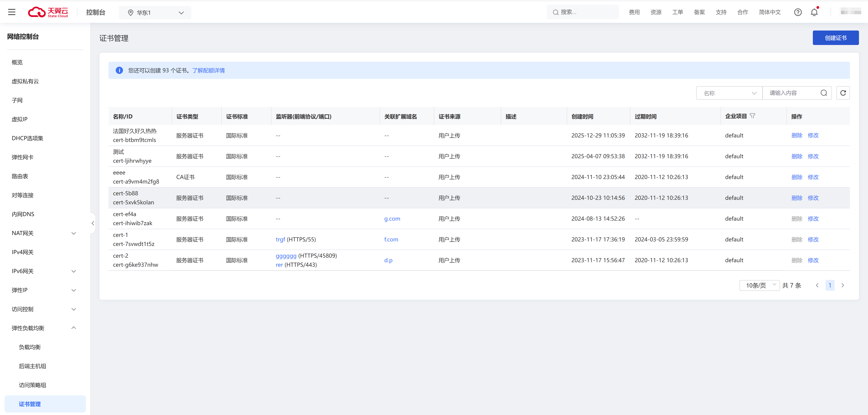Image resolution: width=868 pixels, height=415 pixels.
Task: Click the 创建证书 button
Action: point(835,38)
